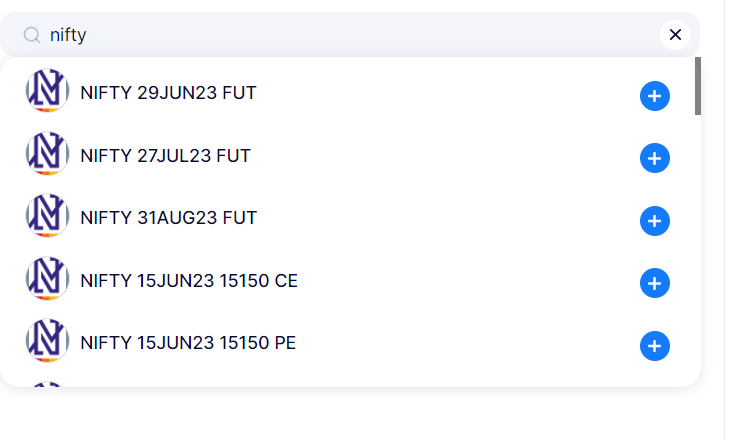Add NIFTY 15JUN23 15150 PE to watchlist

pyautogui.click(x=654, y=346)
